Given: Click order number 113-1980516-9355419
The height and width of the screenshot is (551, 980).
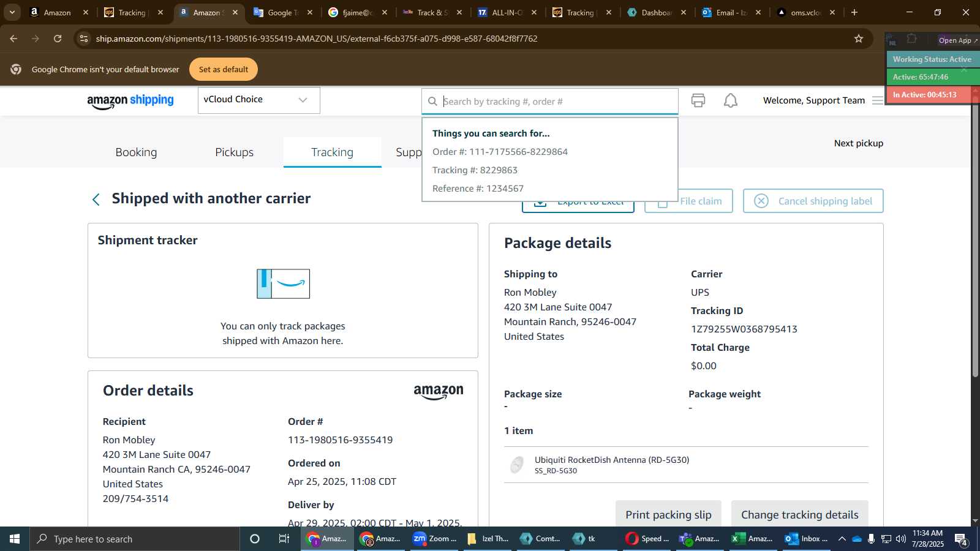Looking at the screenshot, I should [x=340, y=440].
